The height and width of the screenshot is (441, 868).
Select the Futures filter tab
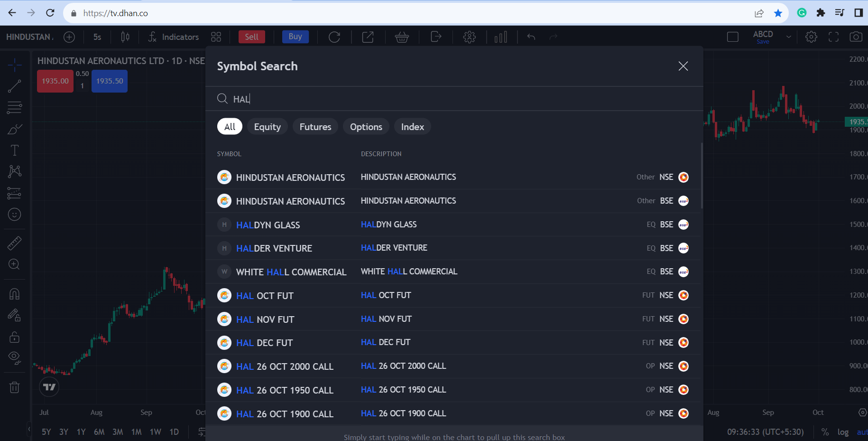315,127
